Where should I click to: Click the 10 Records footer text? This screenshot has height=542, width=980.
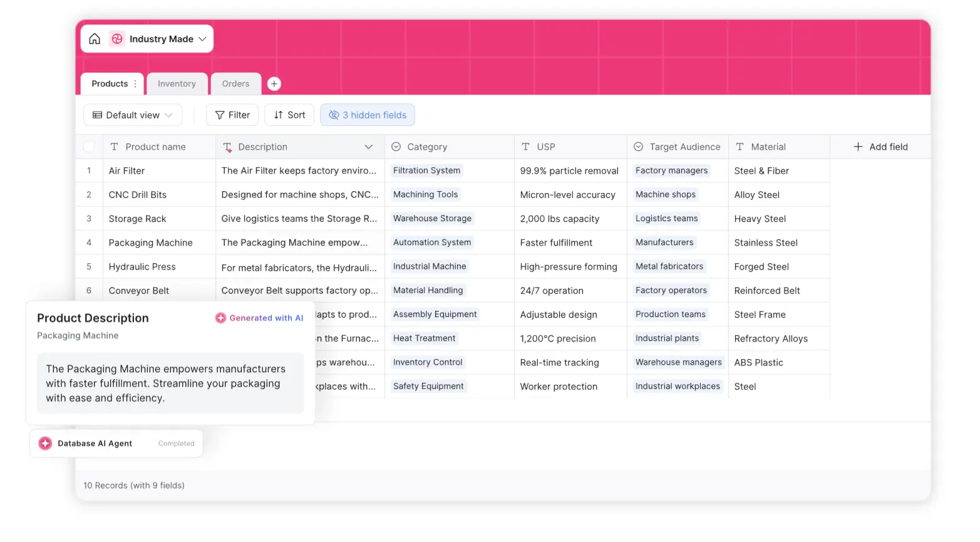click(x=134, y=486)
